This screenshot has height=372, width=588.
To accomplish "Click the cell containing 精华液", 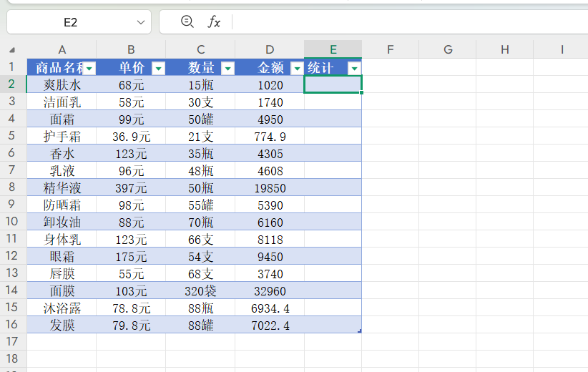I will coord(62,188).
